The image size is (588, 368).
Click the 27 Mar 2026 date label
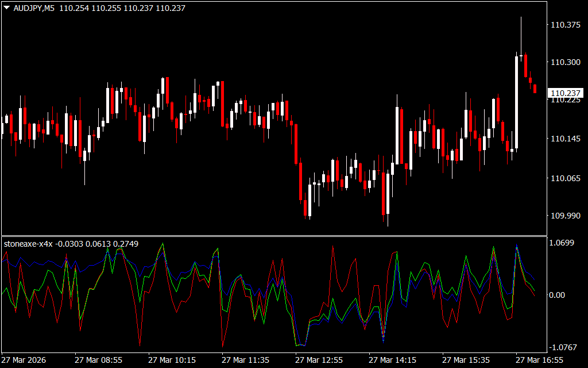pyautogui.click(x=25, y=360)
